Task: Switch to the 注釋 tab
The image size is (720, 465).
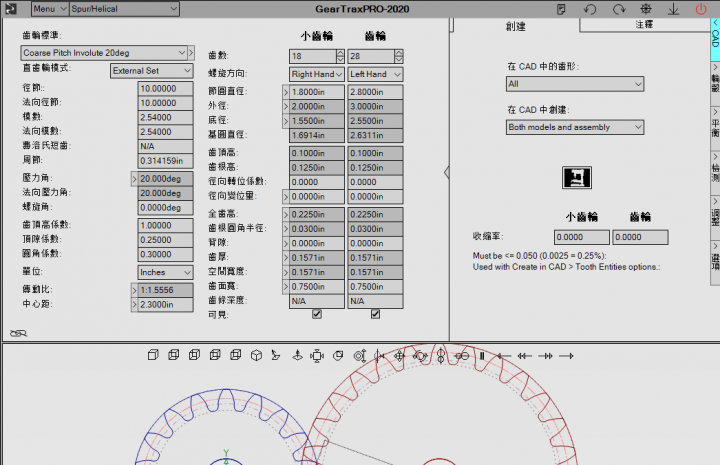Action: point(645,24)
